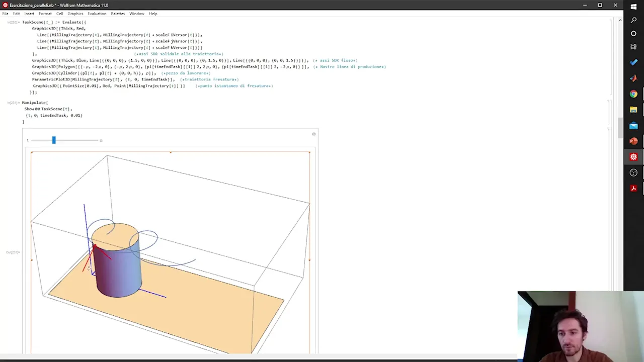Launch MATLAB from the taskbar
This screenshot has width=644, height=362.
pyautogui.click(x=633, y=78)
